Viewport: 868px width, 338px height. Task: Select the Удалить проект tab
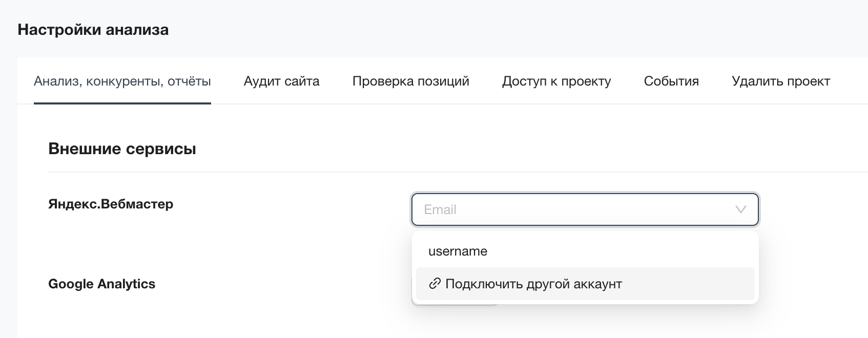[781, 81]
